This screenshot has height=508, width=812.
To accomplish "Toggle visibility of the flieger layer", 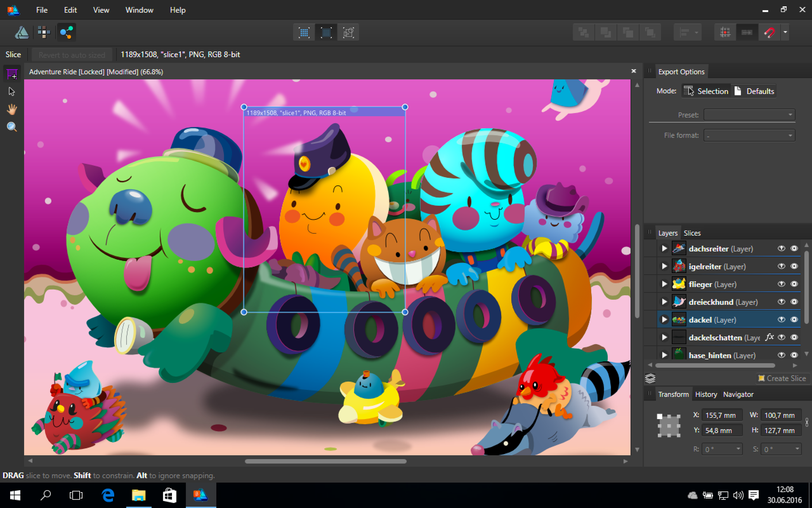I will [794, 284].
